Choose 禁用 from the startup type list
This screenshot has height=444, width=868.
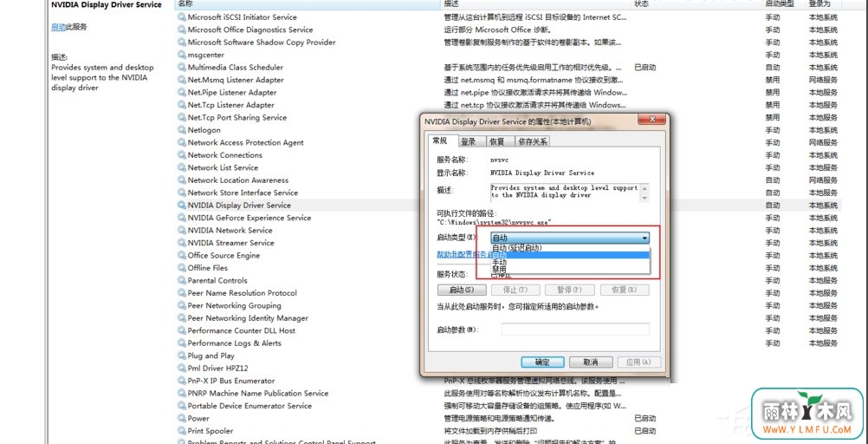[570, 269]
